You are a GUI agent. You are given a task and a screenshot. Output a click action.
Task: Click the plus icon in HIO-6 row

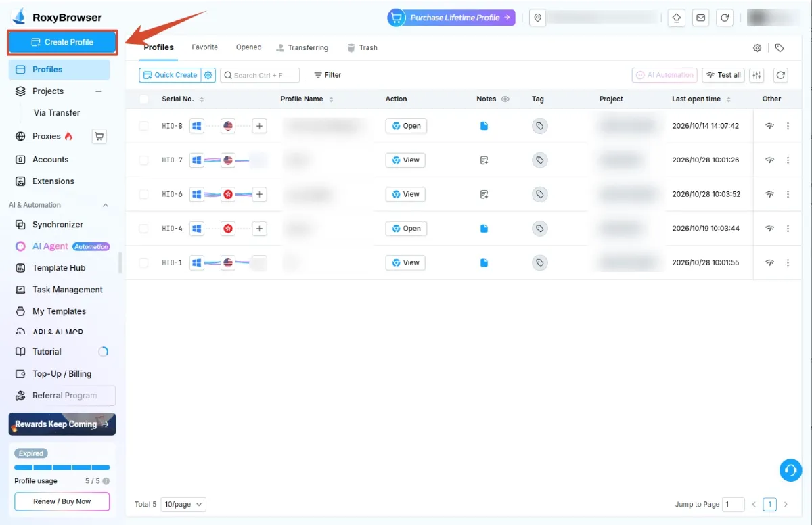click(x=259, y=194)
